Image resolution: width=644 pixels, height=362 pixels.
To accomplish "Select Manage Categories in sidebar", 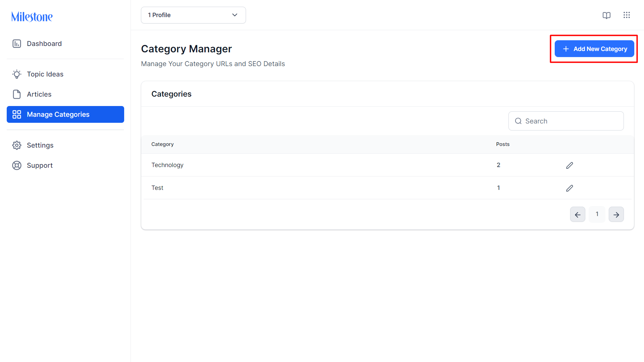I will 65,114.
